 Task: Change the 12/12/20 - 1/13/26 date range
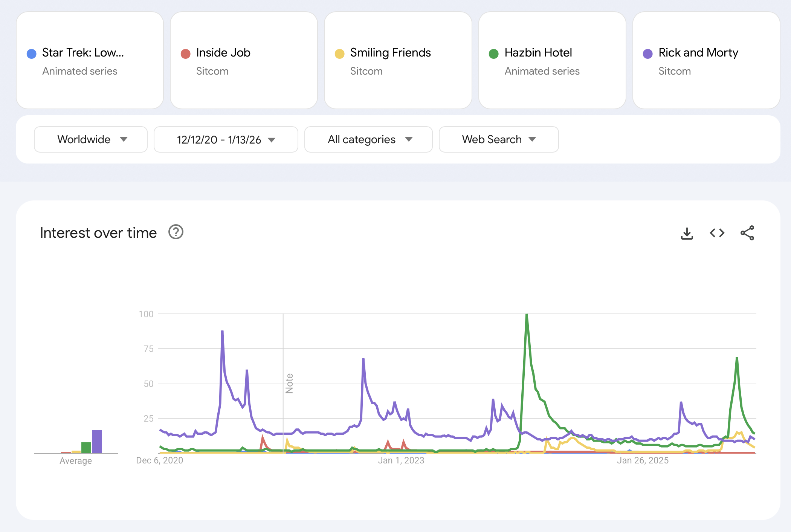(226, 139)
